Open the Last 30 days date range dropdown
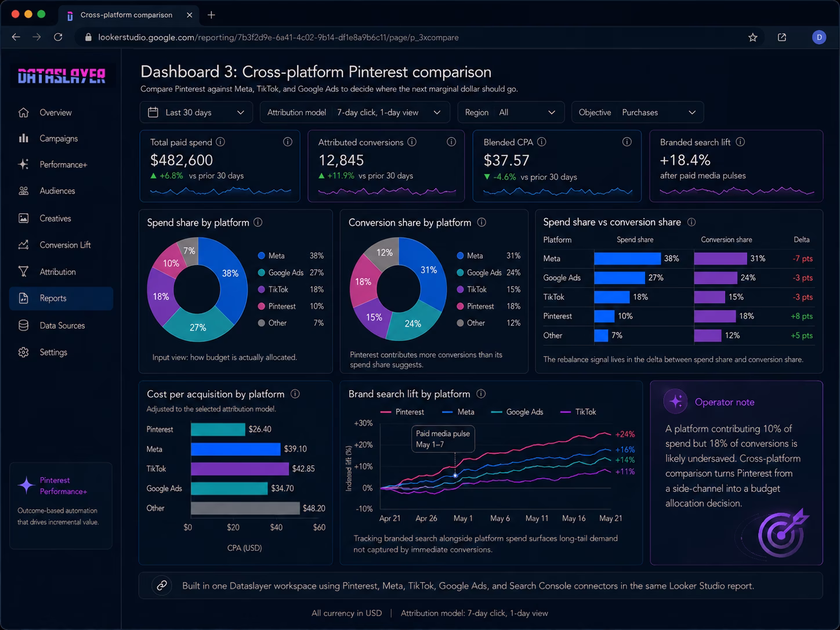 coord(196,113)
